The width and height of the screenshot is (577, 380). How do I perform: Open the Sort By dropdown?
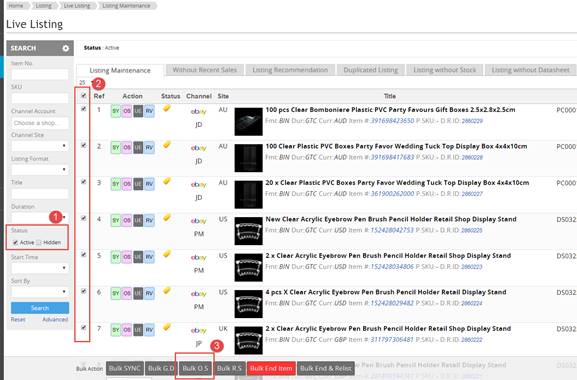pos(40,292)
